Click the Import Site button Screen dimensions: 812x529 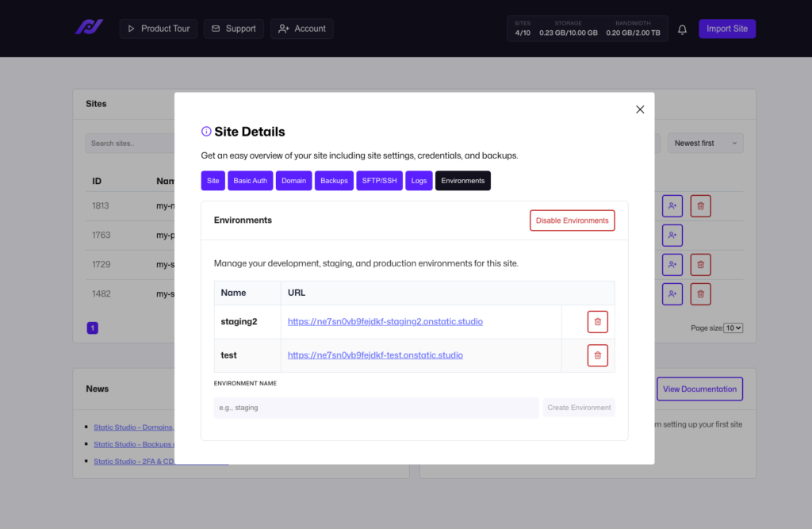coord(726,28)
